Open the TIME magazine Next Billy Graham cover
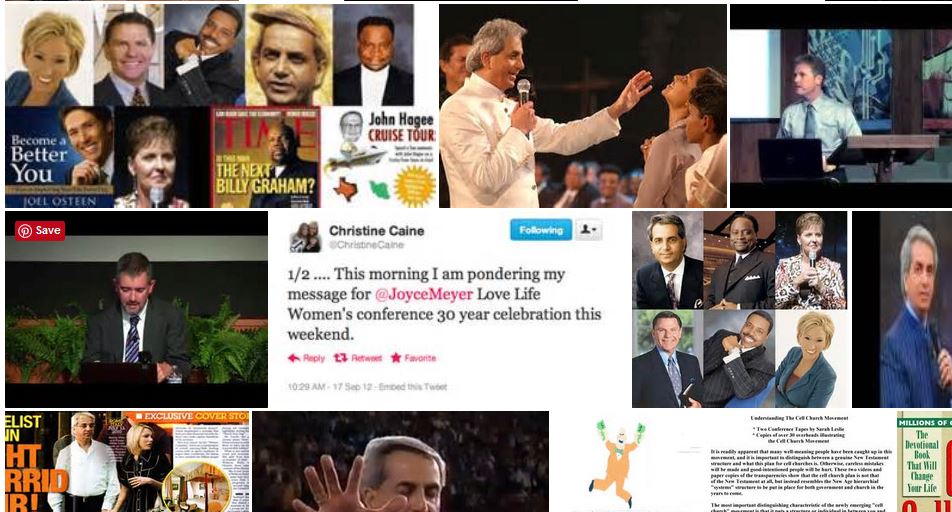952x512 pixels. 266,157
